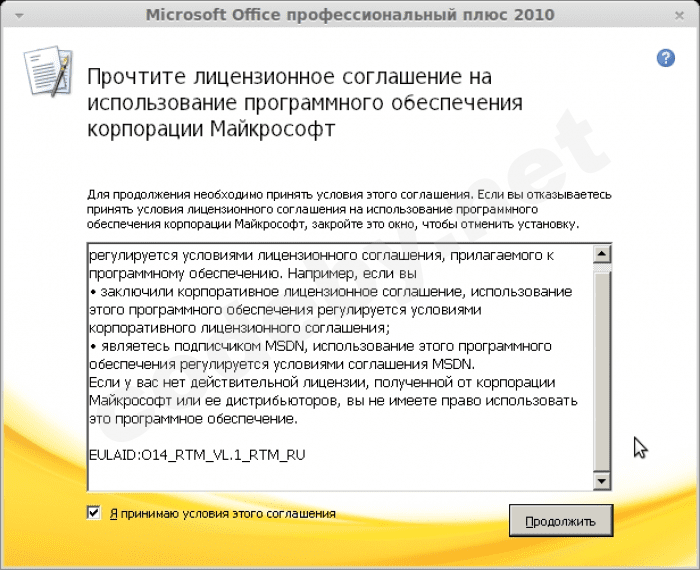The image size is (700, 570).
Task: Click the title 'Microsoft Office профессиональный плюс 2010'
Action: [350, 15]
